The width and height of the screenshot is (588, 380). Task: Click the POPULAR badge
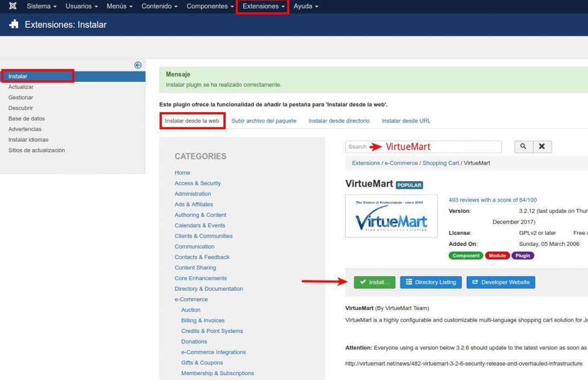(409, 185)
